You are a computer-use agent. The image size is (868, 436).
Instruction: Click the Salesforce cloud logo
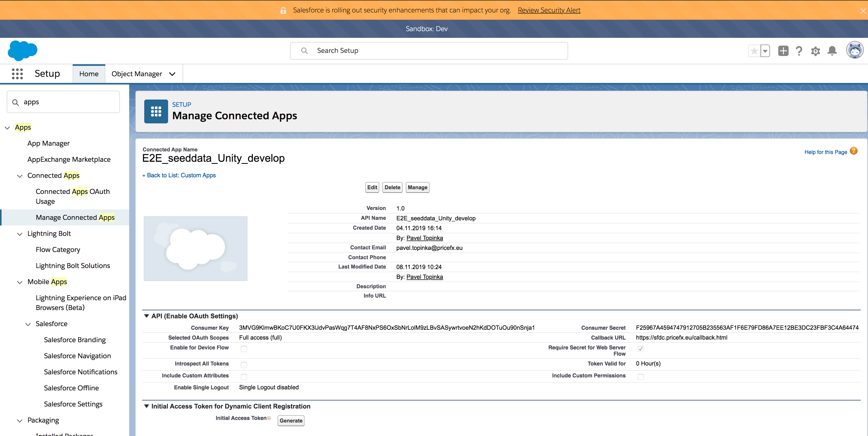click(x=22, y=51)
